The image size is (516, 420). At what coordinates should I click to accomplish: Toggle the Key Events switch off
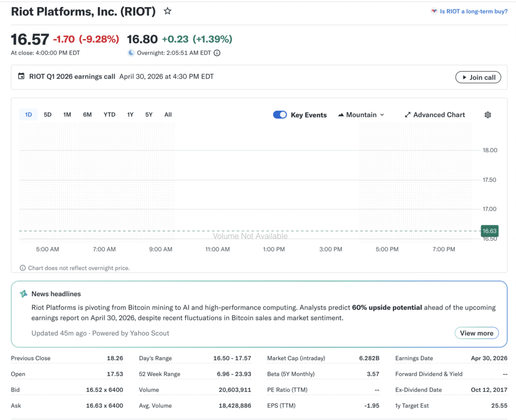click(280, 115)
